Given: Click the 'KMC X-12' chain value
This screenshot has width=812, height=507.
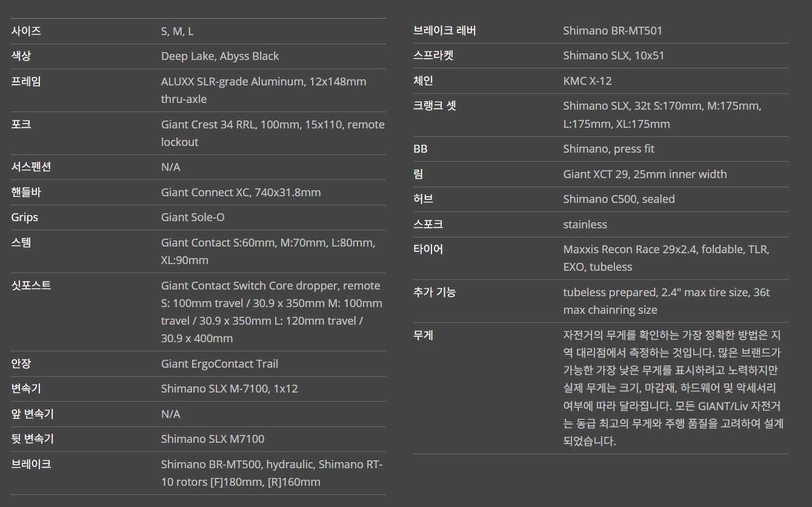Looking at the screenshot, I should click(587, 81).
